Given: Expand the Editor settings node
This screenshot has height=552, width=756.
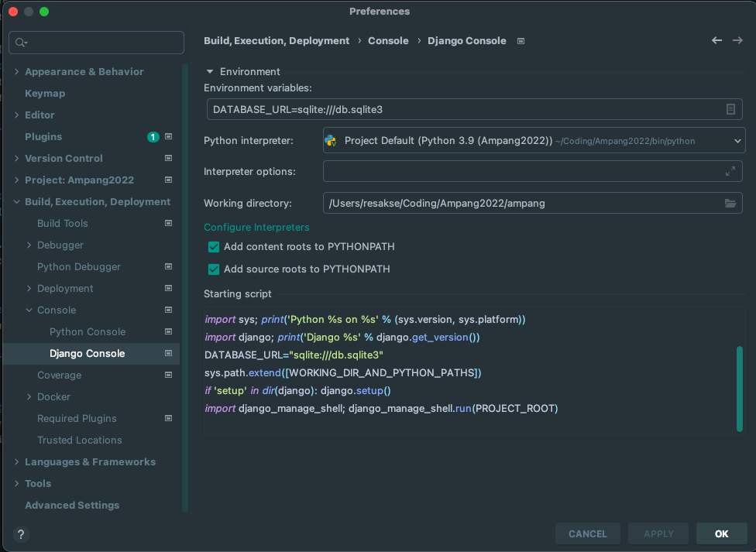Looking at the screenshot, I should (17, 115).
